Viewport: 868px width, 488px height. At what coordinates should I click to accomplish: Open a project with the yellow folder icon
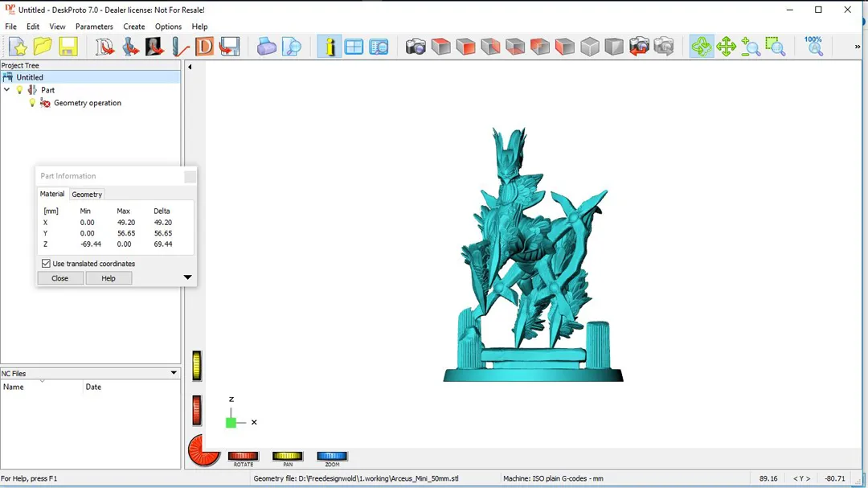tap(43, 47)
